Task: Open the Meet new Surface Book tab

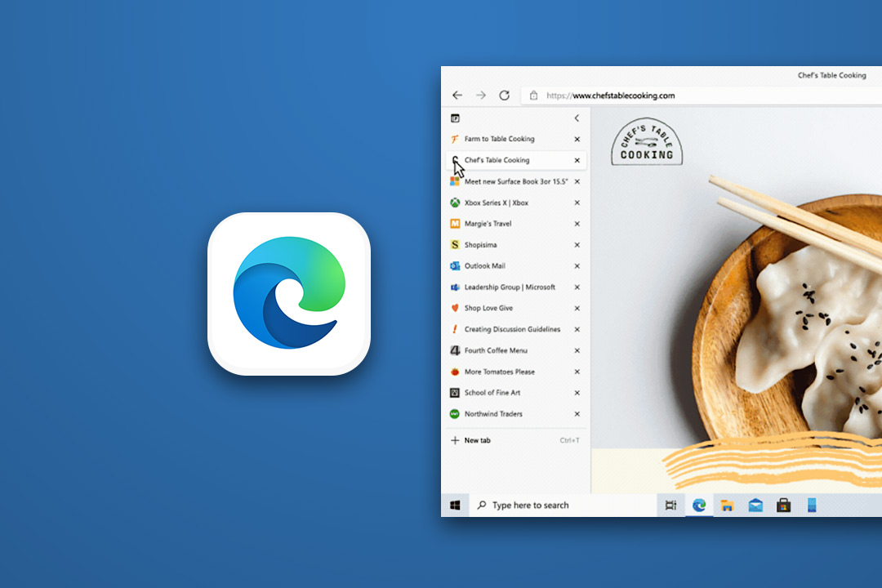Action: (509, 181)
